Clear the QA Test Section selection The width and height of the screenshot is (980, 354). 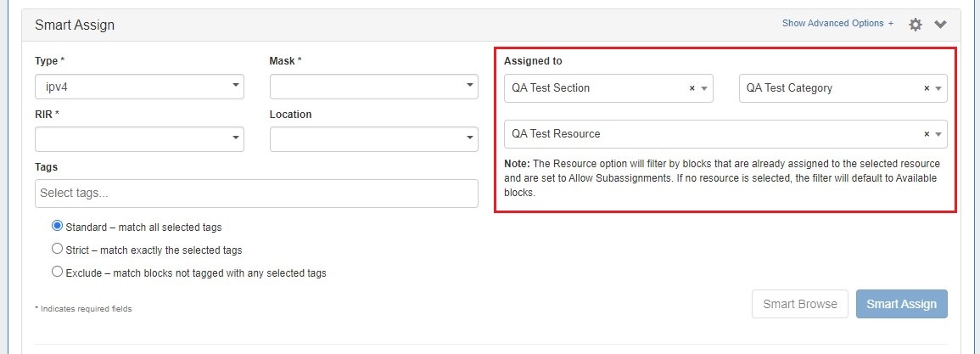692,88
